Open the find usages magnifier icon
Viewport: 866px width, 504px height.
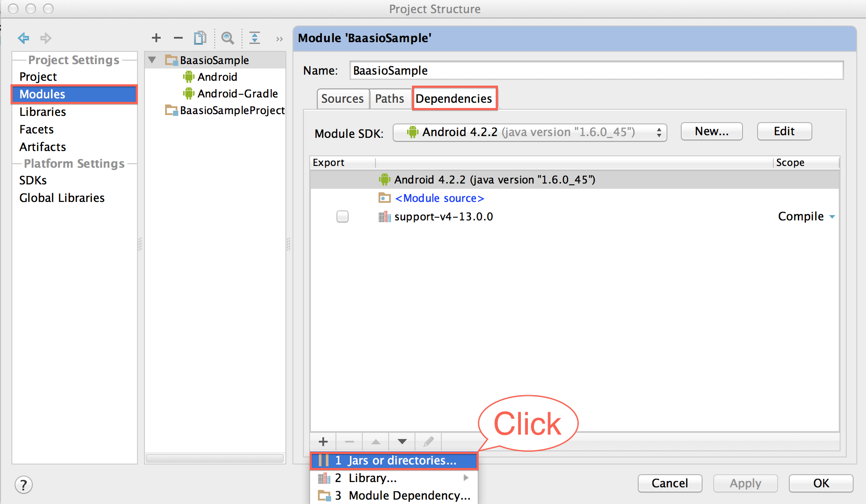[227, 38]
